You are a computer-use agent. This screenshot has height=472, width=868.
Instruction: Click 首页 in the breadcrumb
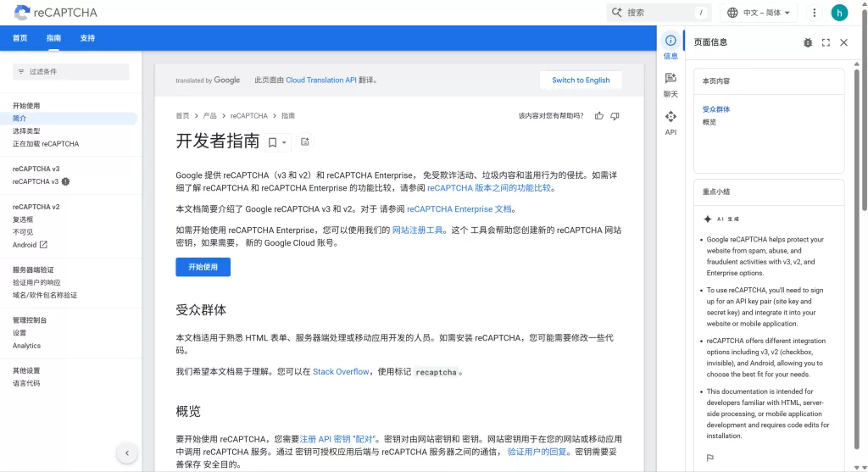tap(183, 115)
